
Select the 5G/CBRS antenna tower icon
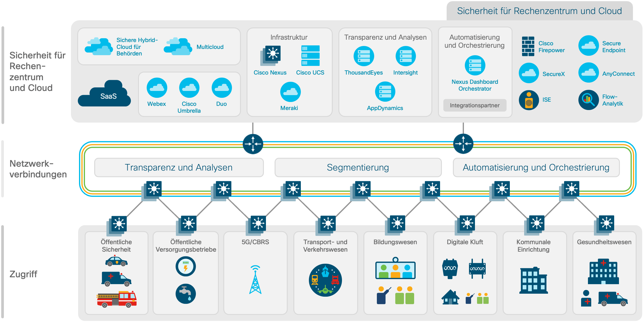click(x=255, y=279)
